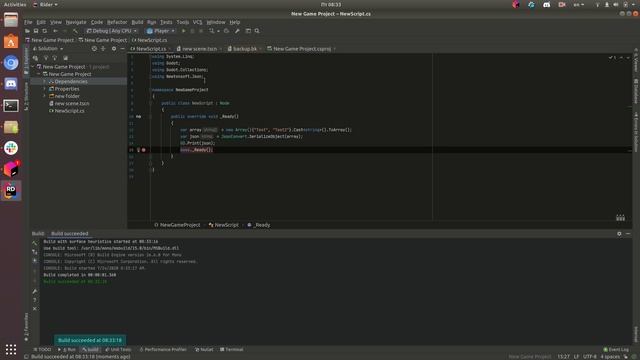This screenshot has height=360, width=640.
Task: Open Rider from the Ubuntu dock
Action: click(11, 191)
